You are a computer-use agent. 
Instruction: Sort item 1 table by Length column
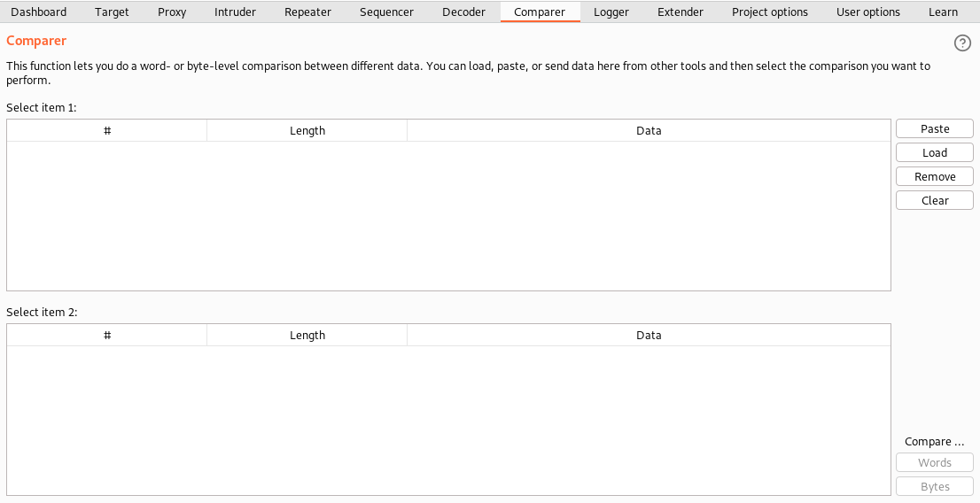[x=307, y=131]
